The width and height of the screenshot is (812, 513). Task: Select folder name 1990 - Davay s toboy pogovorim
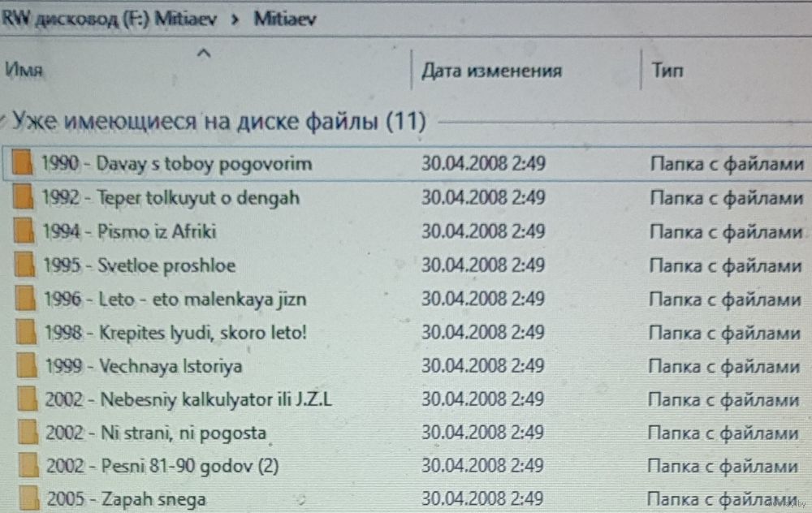[x=176, y=164]
